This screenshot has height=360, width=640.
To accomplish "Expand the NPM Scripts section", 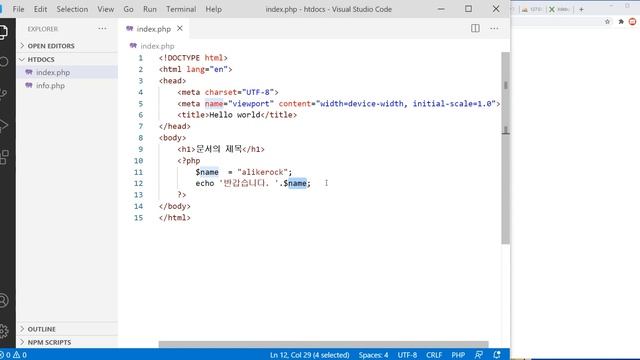I will coord(67,342).
